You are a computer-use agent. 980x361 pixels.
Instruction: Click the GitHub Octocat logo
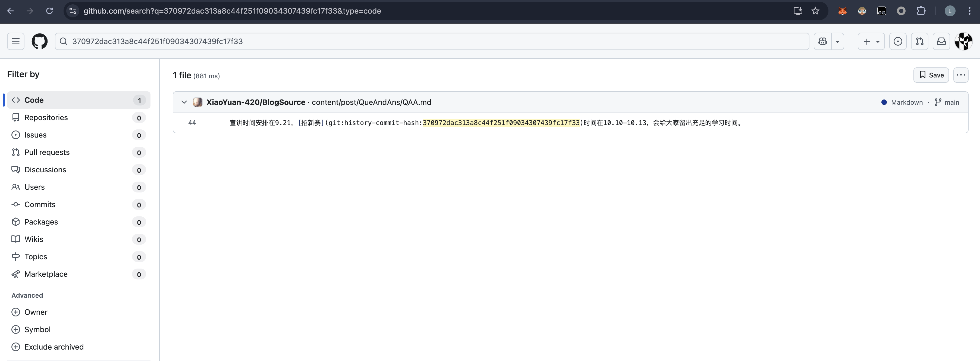[40, 41]
